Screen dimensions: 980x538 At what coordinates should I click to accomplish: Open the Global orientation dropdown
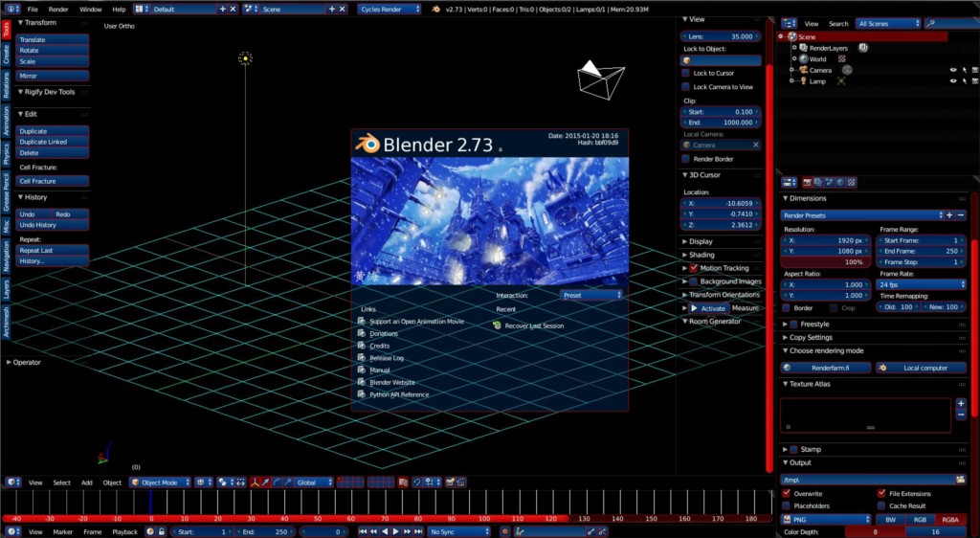pos(314,482)
